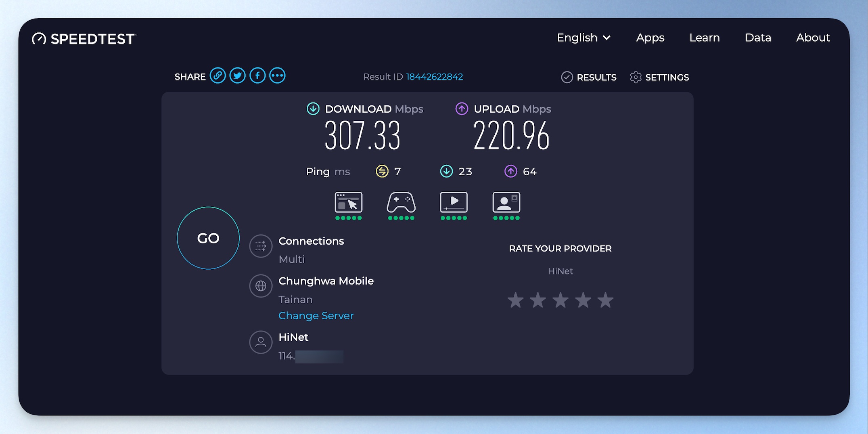Share the result on Facebook
The image size is (868, 434).
coord(257,76)
